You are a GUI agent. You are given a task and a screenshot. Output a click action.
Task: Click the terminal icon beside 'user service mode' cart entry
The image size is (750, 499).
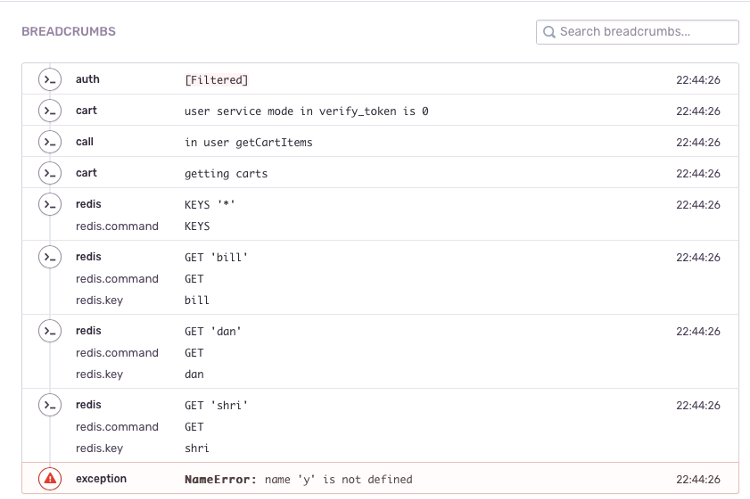[49, 111]
